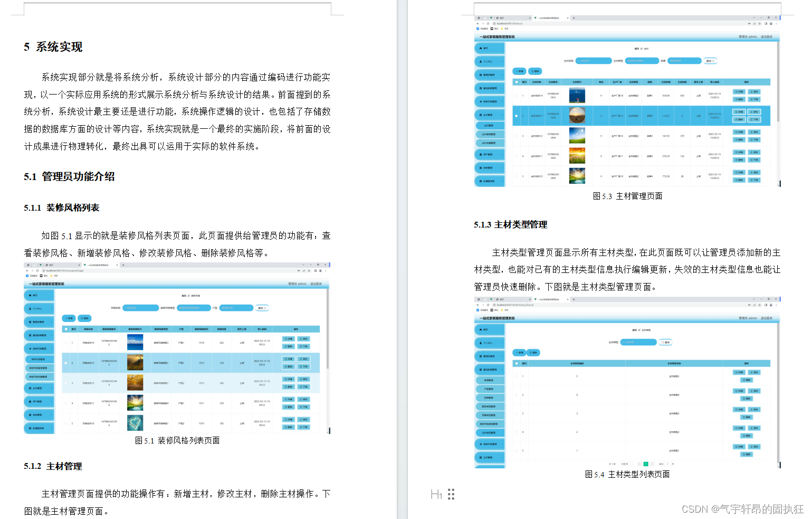This screenshot has height=519, width=812.
Task: Click ocean thumbnail in figure 5.1 row 1
Action: pyautogui.click(x=135, y=342)
